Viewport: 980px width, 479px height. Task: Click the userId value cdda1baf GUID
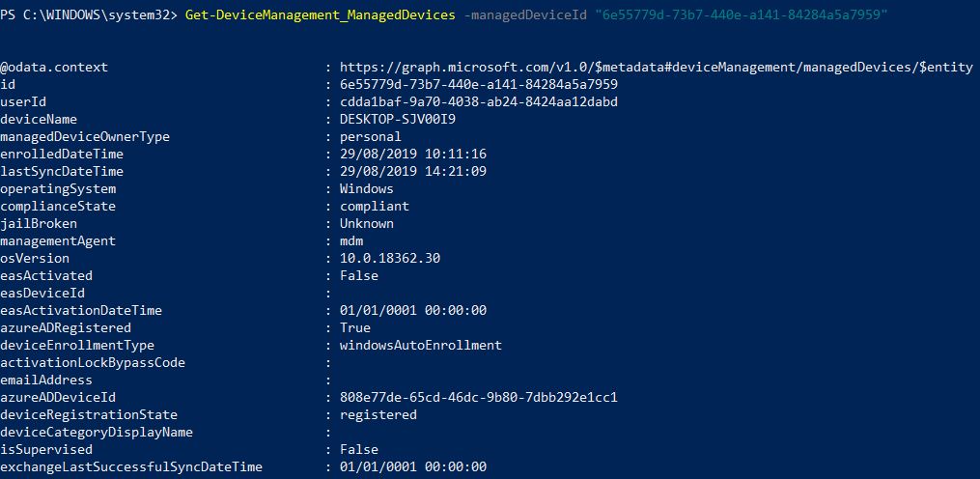tap(479, 102)
